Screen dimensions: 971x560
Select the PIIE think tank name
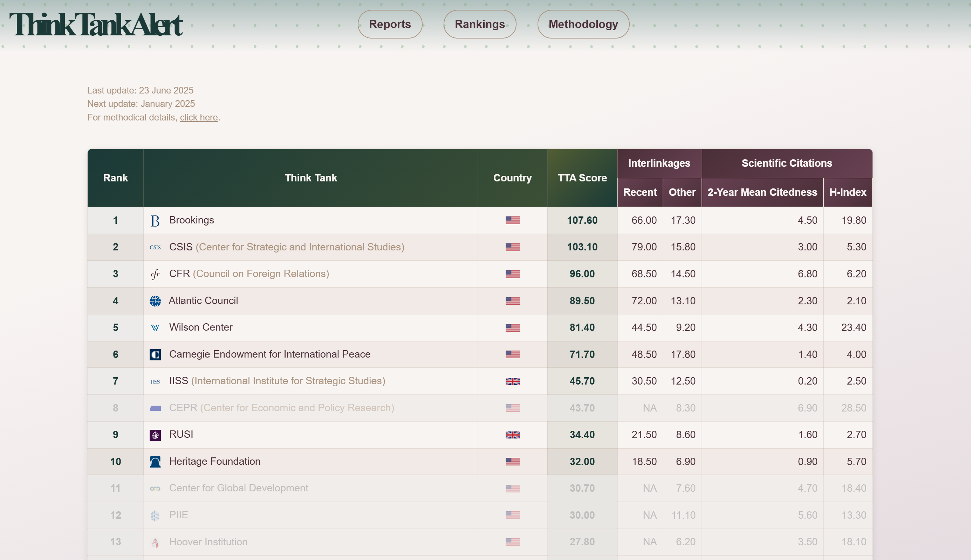coord(178,514)
